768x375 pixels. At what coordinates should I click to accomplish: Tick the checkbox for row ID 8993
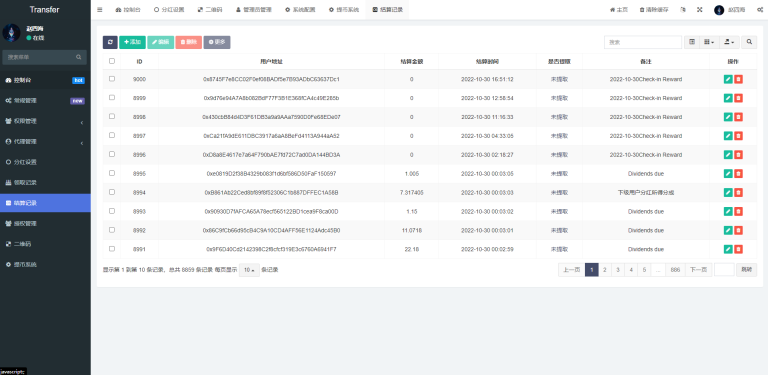click(x=112, y=211)
